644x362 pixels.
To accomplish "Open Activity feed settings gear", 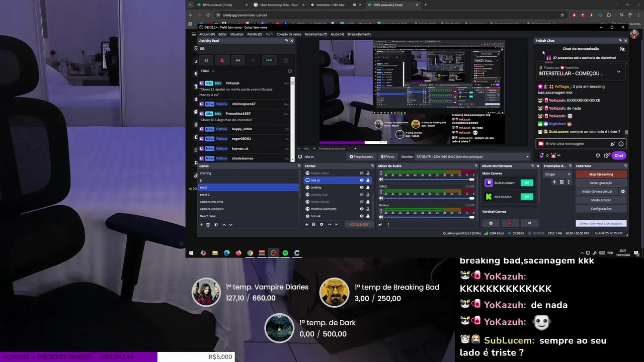I will 289,71.
